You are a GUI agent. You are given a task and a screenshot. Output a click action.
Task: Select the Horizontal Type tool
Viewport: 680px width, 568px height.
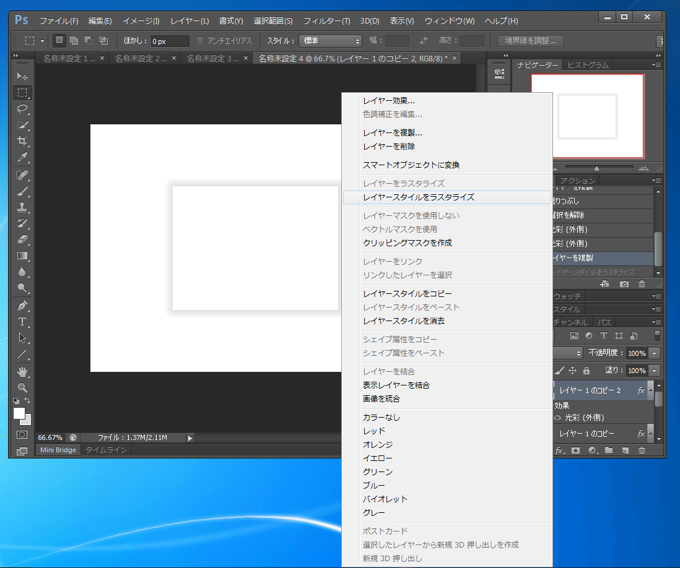pos(22,322)
